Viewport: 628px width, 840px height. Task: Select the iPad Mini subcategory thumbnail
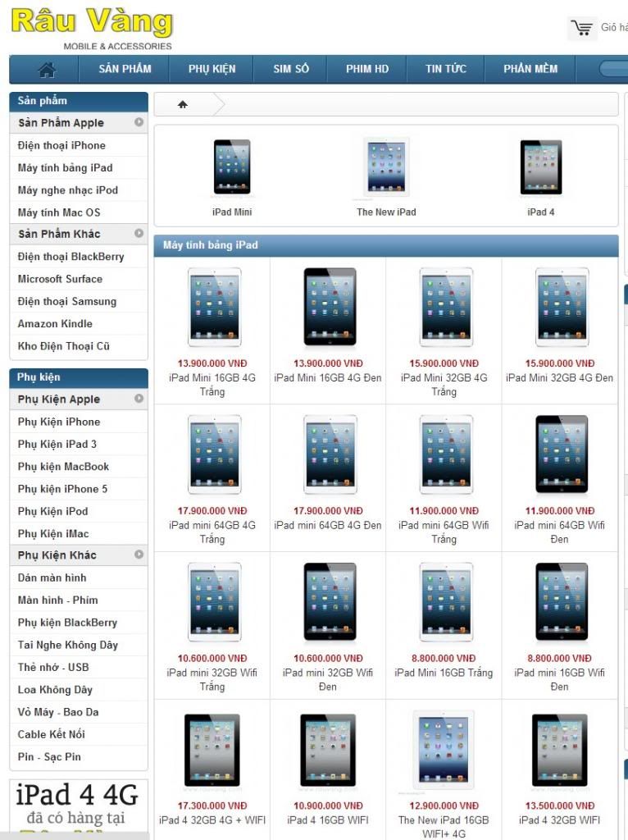tap(232, 167)
